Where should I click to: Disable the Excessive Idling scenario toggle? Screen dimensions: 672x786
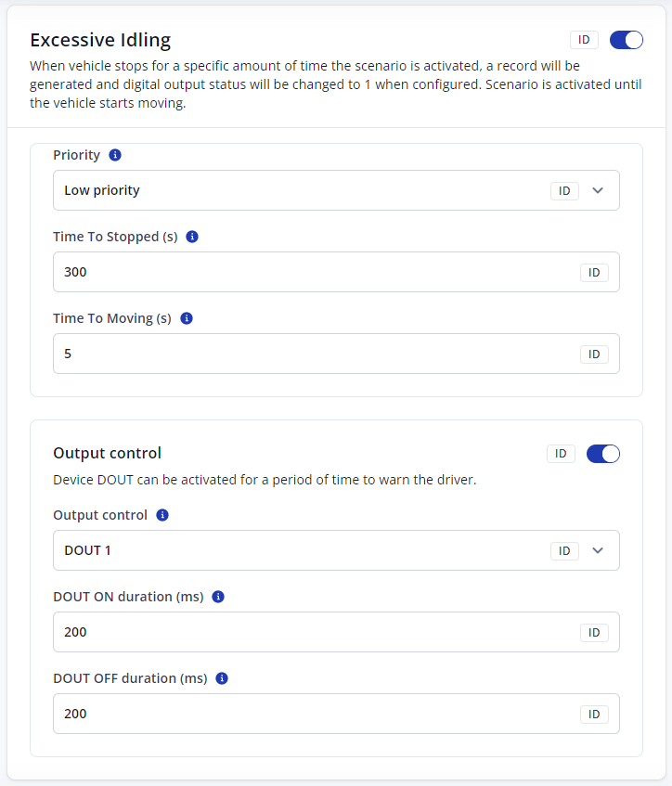click(627, 40)
